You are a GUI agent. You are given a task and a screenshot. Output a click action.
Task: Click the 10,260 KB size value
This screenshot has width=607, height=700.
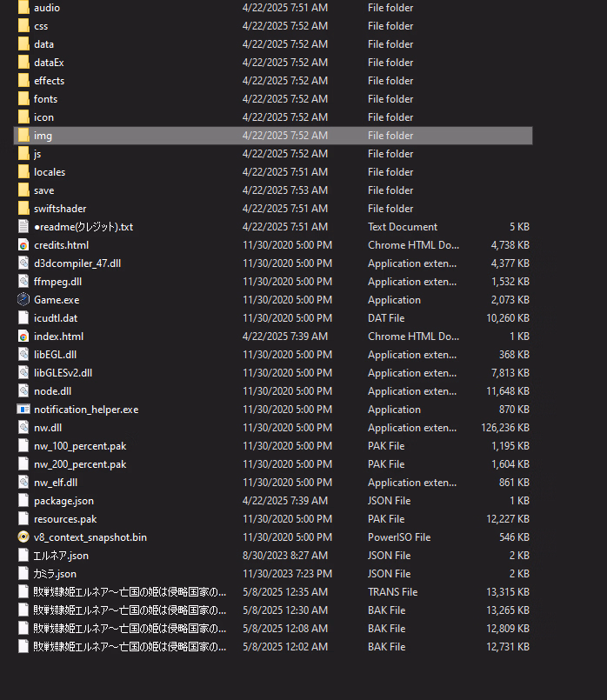pyautogui.click(x=508, y=318)
